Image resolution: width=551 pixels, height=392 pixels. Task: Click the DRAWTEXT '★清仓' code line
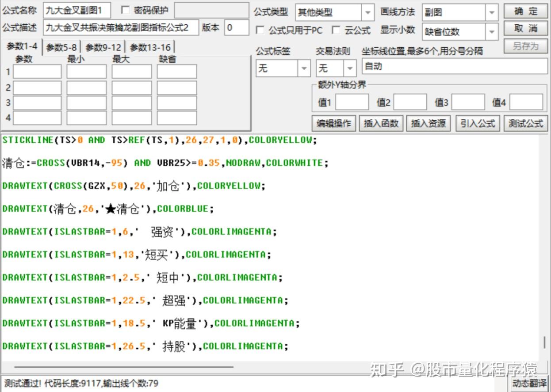[x=108, y=209]
